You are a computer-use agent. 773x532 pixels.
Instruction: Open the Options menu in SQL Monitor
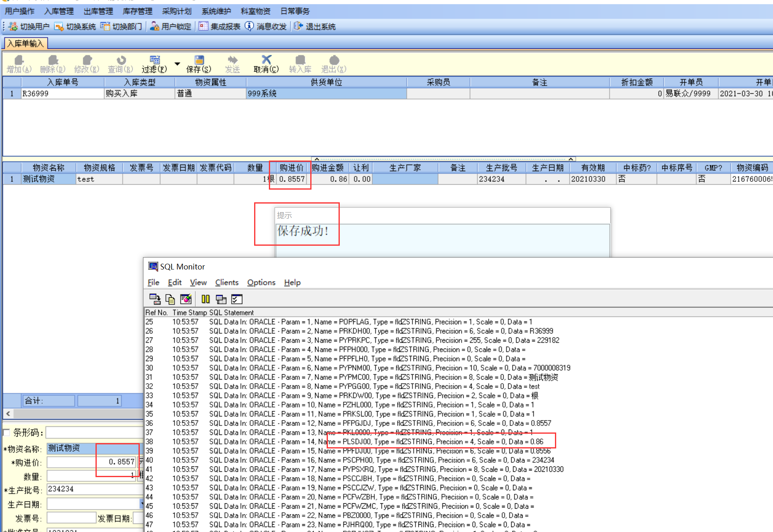click(261, 283)
